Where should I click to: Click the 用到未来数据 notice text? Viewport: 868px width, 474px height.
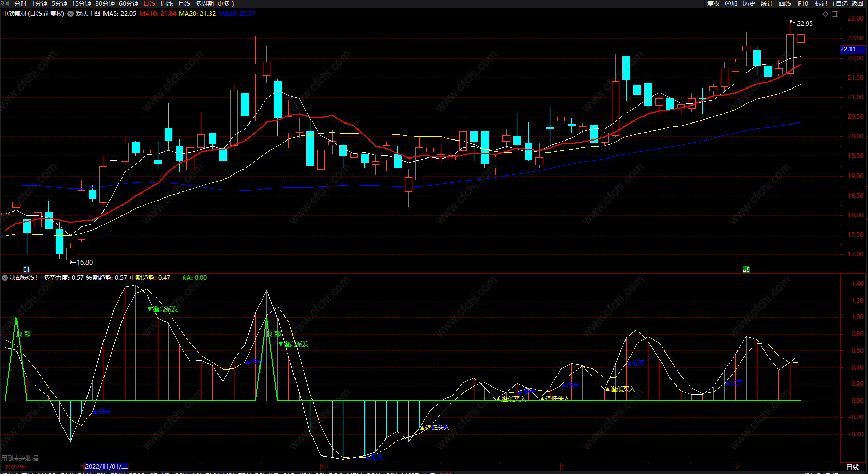coord(20,459)
